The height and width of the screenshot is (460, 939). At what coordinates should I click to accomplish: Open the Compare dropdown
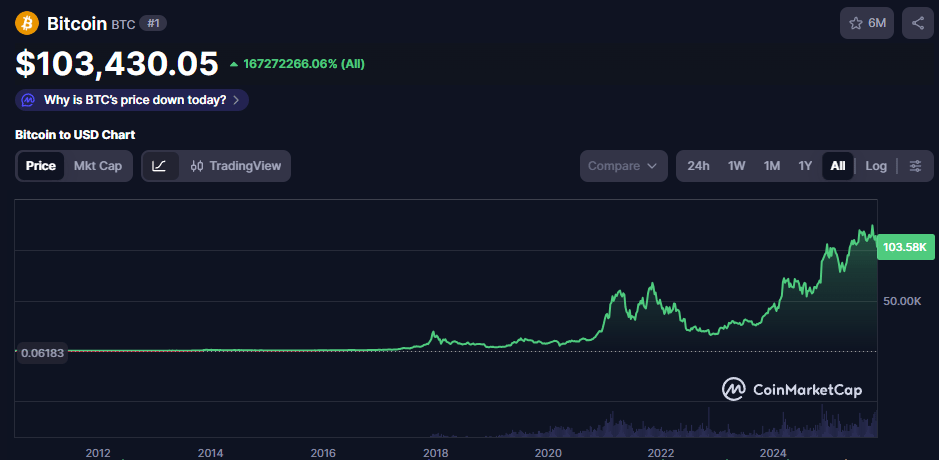(x=623, y=166)
